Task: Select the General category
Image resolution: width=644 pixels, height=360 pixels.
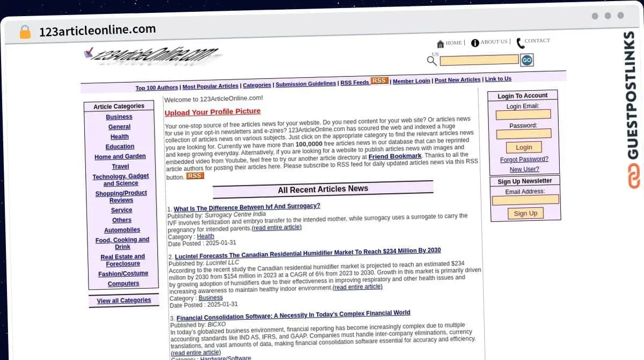Action: (120, 127)
